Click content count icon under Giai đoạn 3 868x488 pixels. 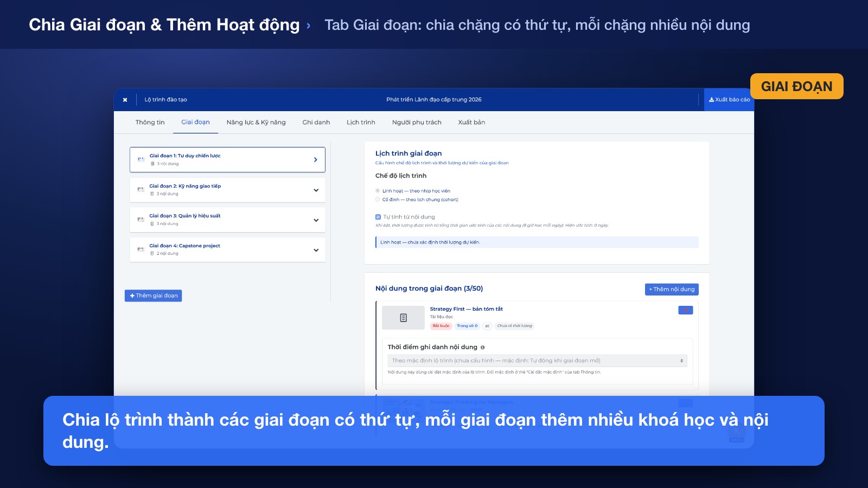152,223
